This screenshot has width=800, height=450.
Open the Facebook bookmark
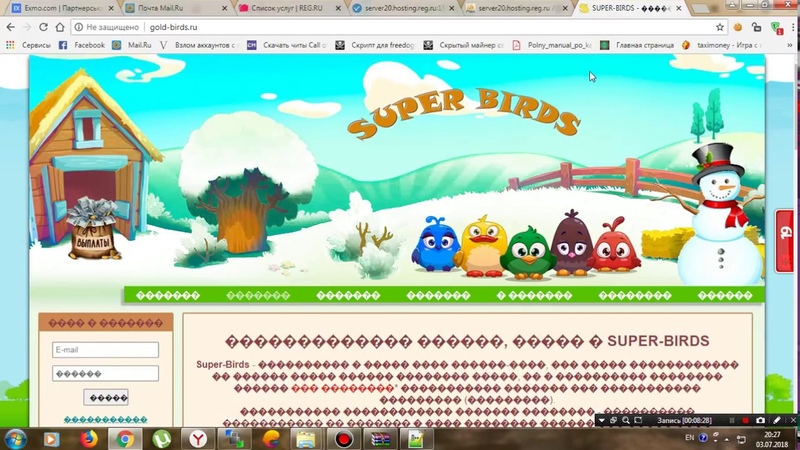pyautogui.click(x=82, y=45)
